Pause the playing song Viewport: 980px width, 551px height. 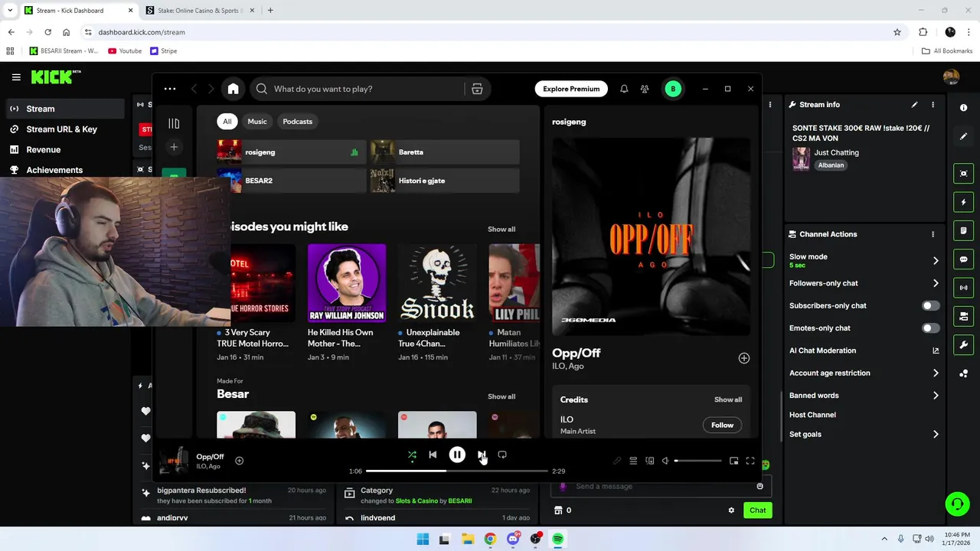point(457,455)
